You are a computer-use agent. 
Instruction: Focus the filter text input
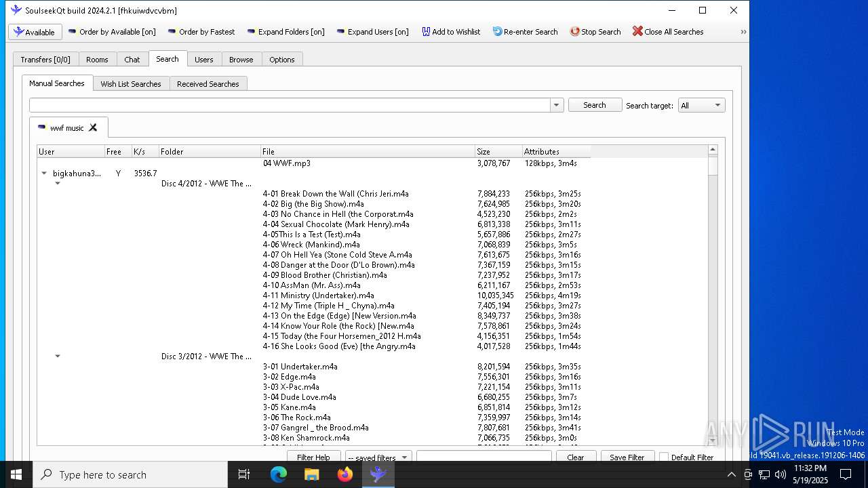coord(484,457)
